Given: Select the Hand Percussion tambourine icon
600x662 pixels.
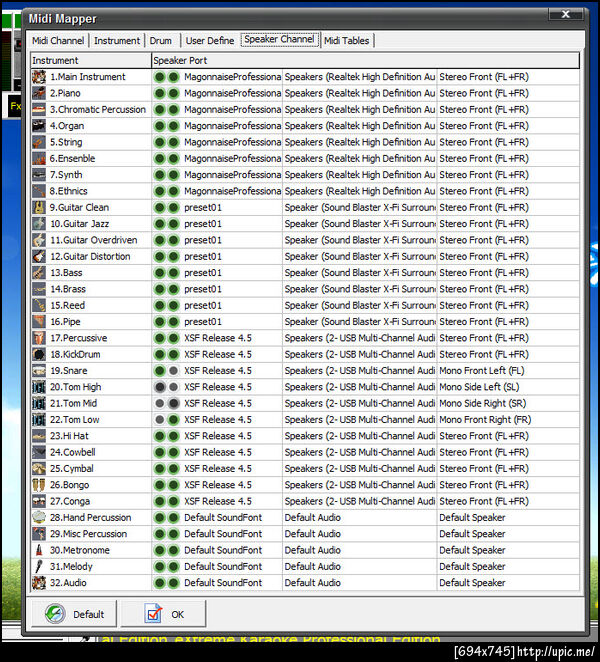Looking at the screenshot, I should [39, 518].
